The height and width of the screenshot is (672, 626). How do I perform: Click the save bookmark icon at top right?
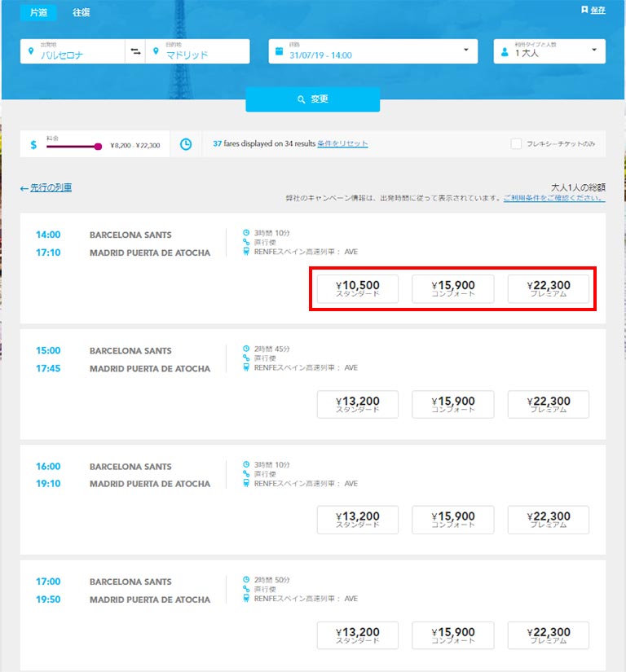(x=584, y=10)
